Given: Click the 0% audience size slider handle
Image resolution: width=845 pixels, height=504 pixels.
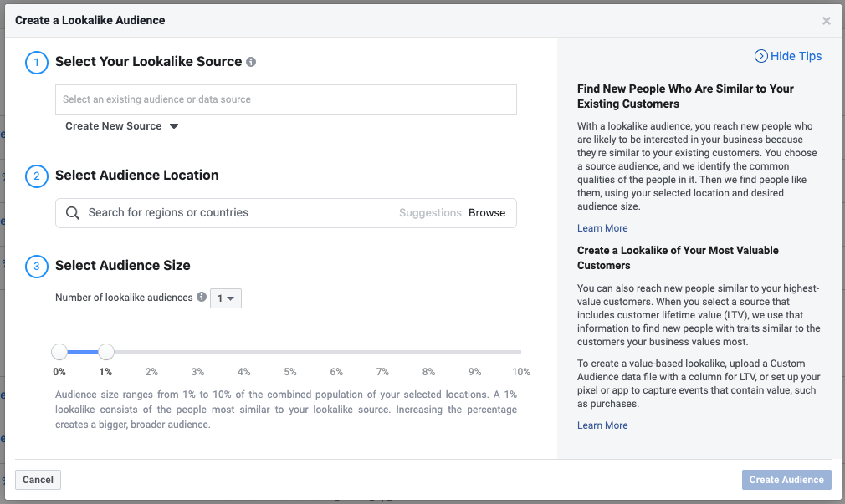Looking at the screenshot, I should [59, 352].
